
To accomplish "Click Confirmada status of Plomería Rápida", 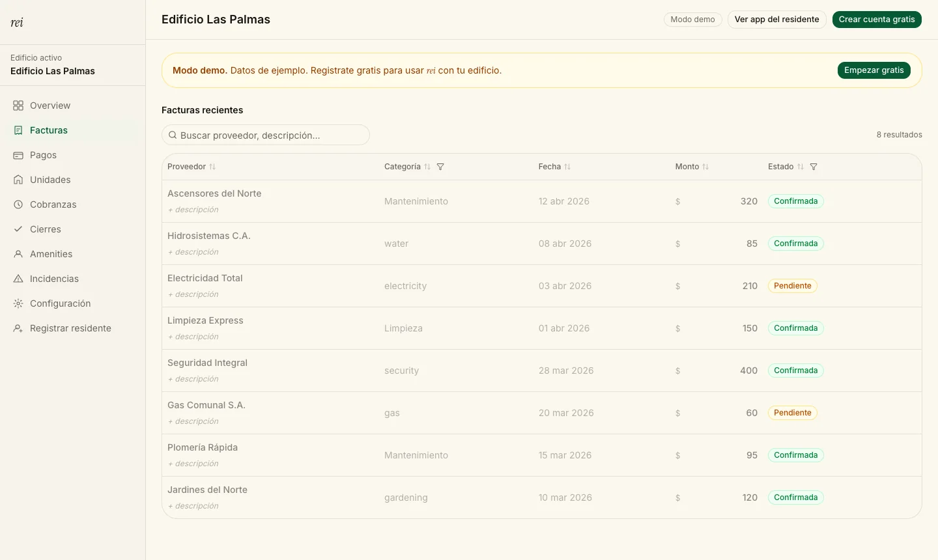I will click(x=796, y=455).
